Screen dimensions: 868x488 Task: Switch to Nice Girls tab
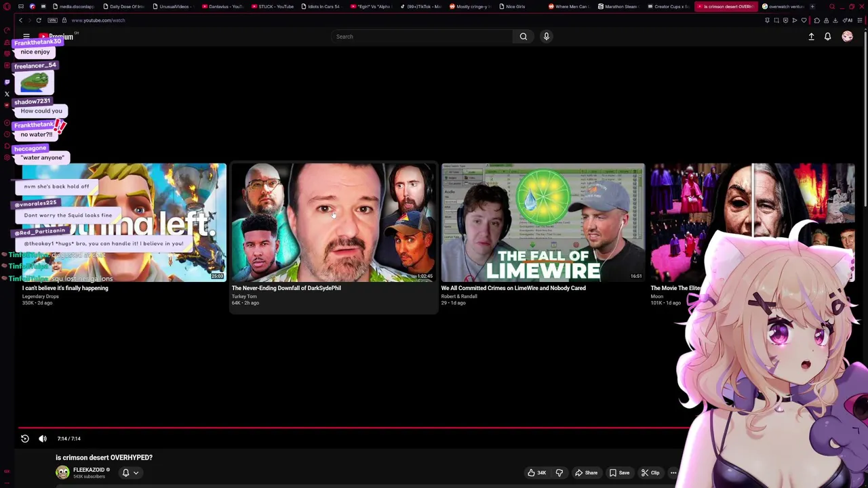click(x=521, y=7)
